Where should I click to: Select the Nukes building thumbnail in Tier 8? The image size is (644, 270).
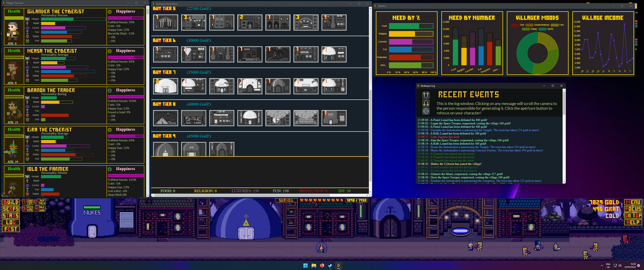(334, 118)
